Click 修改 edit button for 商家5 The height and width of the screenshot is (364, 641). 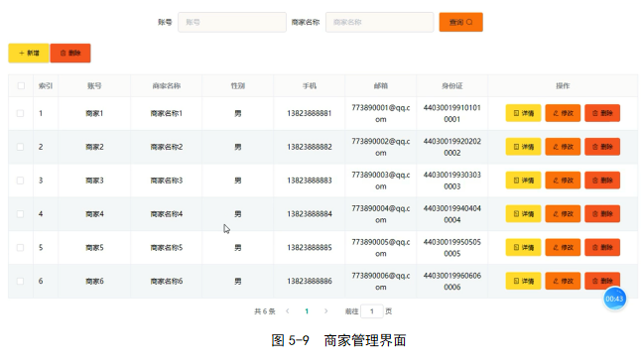pyautogui.click(x=563, y=247)
